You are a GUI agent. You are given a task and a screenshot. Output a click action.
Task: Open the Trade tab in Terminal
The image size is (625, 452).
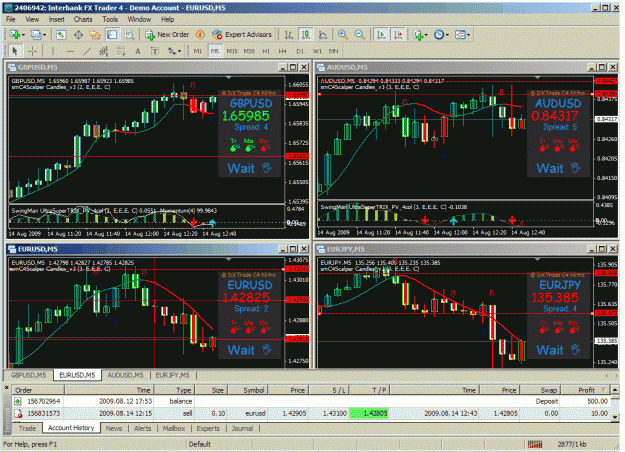click(x=27, y=428)
